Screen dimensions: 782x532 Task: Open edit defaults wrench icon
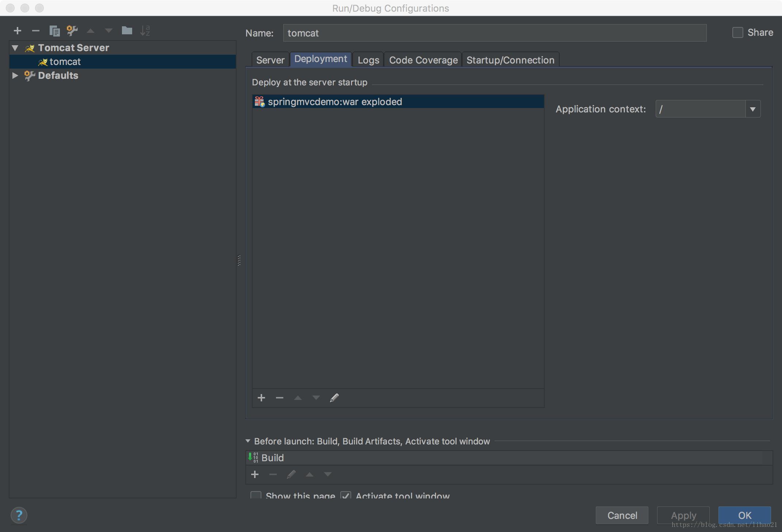(x=72, y=31)
